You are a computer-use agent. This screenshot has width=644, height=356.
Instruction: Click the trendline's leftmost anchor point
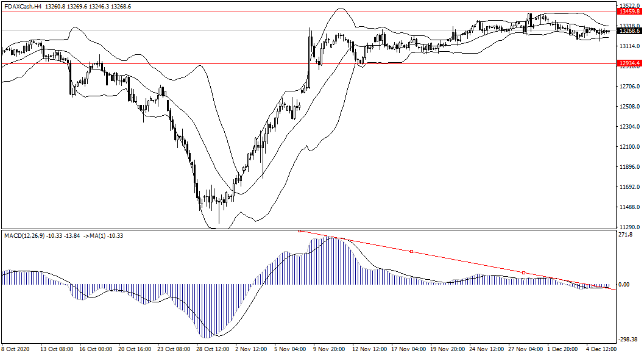[299, 231]
